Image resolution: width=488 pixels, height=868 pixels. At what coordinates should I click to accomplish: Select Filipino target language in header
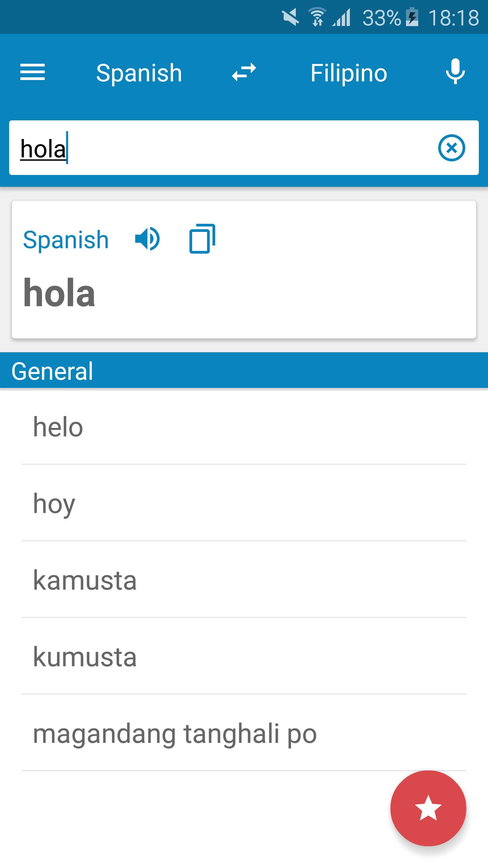pos(349,73)
